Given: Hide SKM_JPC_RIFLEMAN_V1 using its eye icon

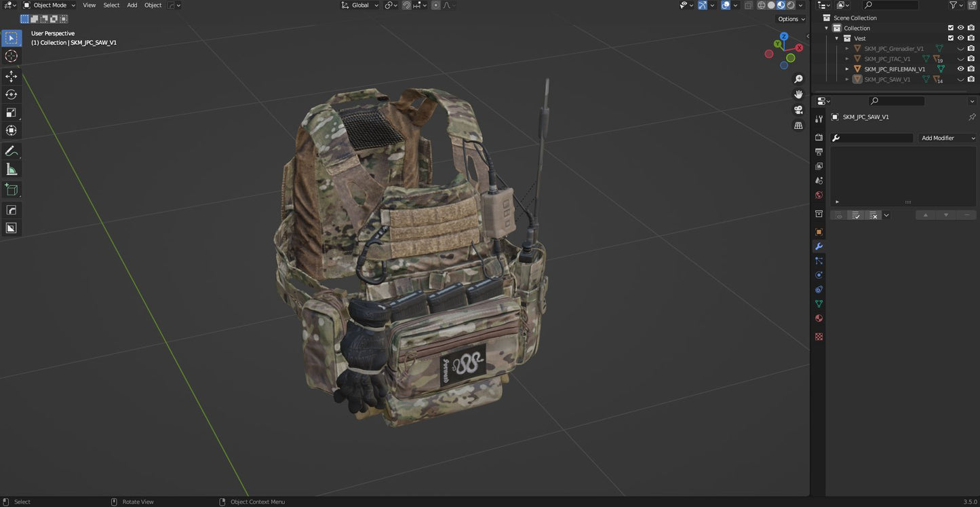Looking at the screenshot, I should (x=960, y=69).
